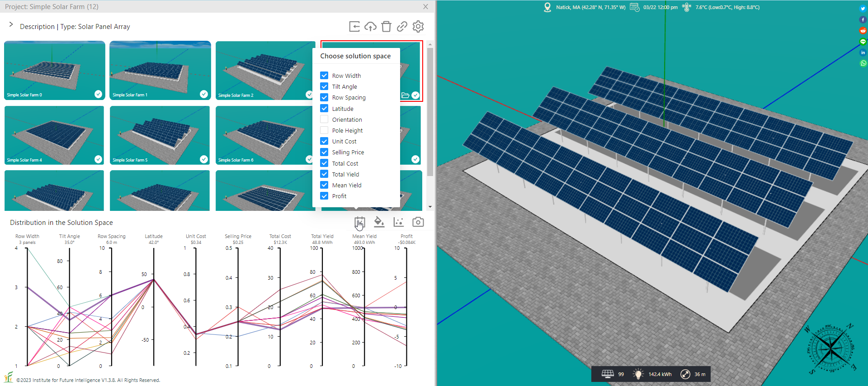Select the Simple Solar Farm 4 thumbnail

(54, 135)
